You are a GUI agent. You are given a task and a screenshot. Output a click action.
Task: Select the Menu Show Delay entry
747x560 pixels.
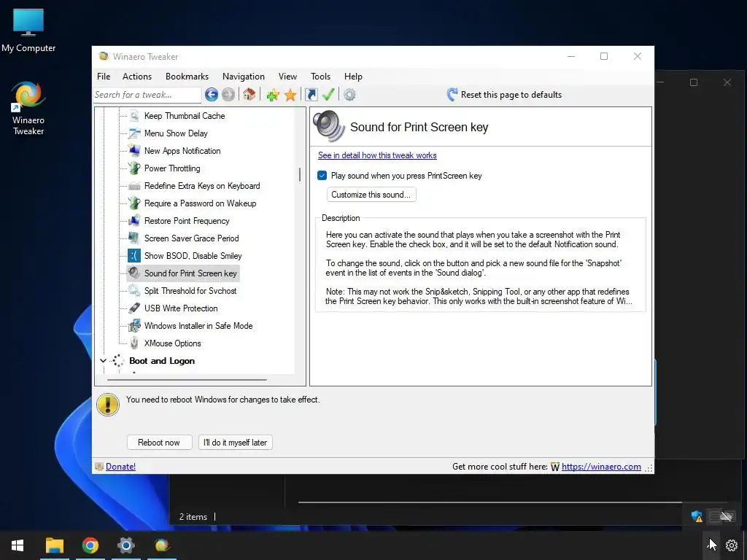coord(176,133)
